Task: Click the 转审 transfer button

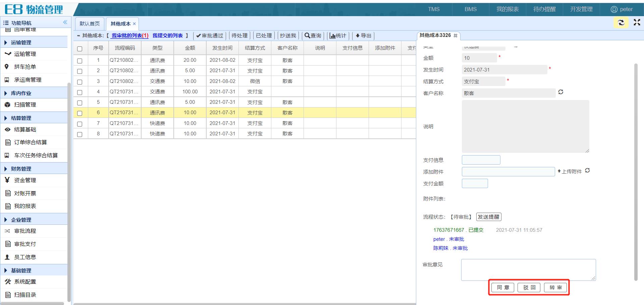Action: pos(555,288)
